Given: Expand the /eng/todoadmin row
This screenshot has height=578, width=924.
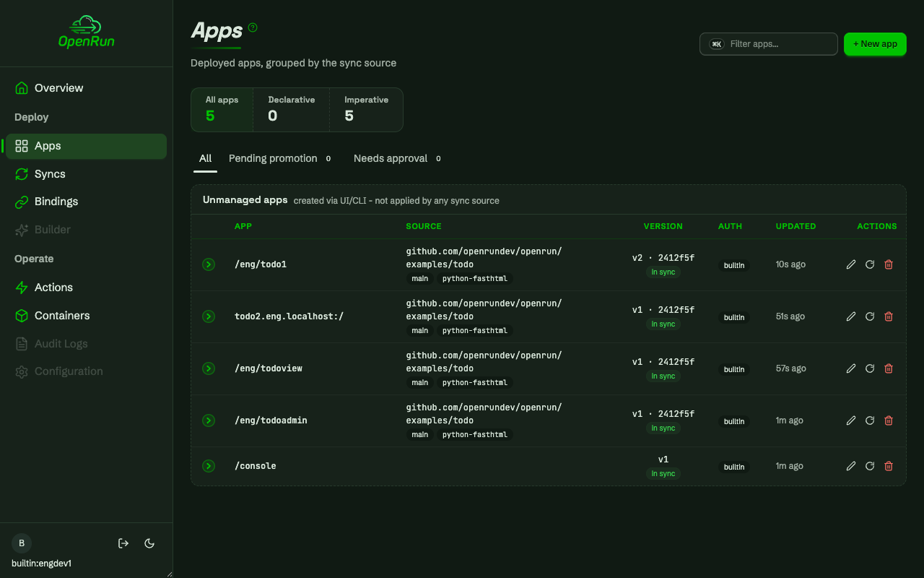Looking at the screenshot, I should click(209, 420).
